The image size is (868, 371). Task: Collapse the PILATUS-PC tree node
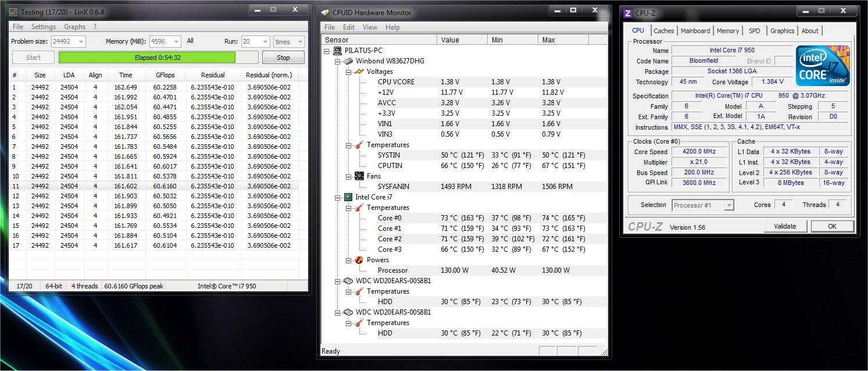tap(327, 51)
